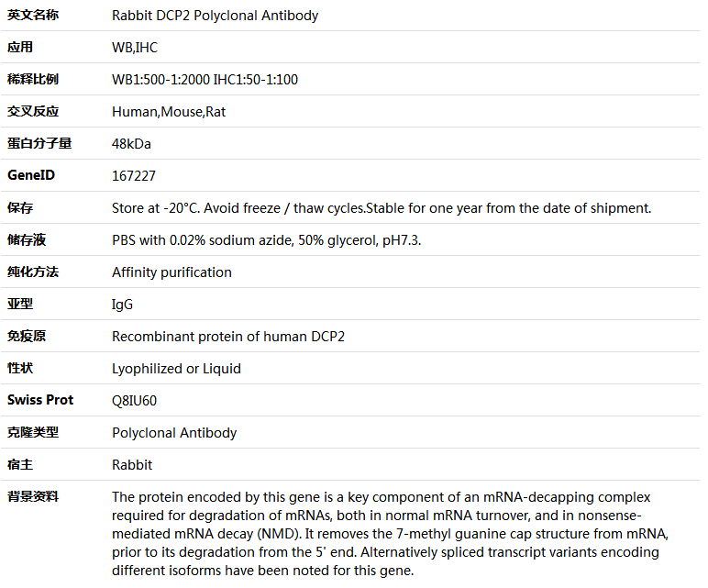Select the WB,IHC application value

click(x=135, y=48)
